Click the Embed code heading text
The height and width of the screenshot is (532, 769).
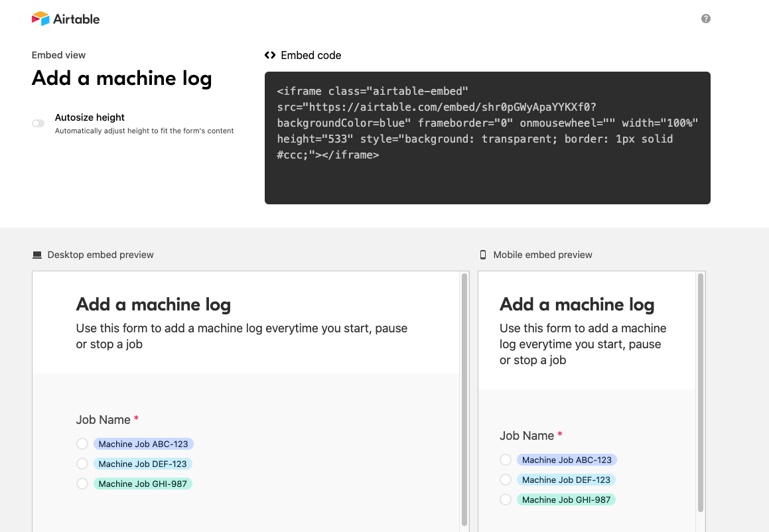click(x=311, y=56)
